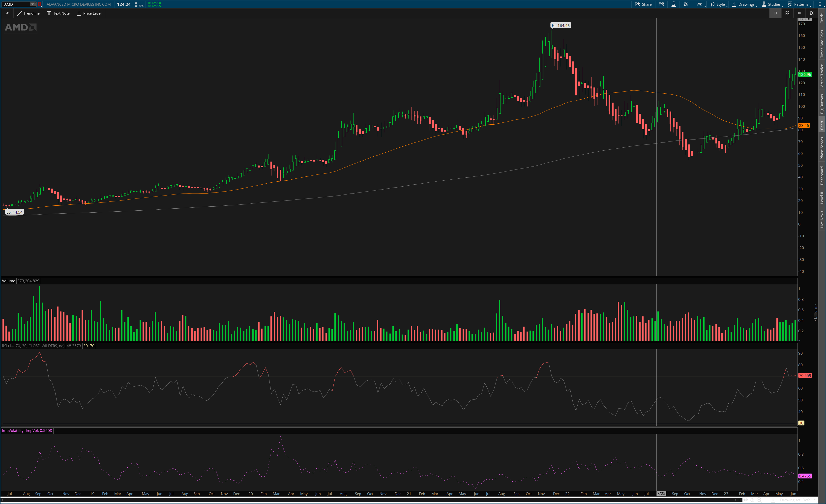Switch to grid chart layout icon

click(787, 13)
